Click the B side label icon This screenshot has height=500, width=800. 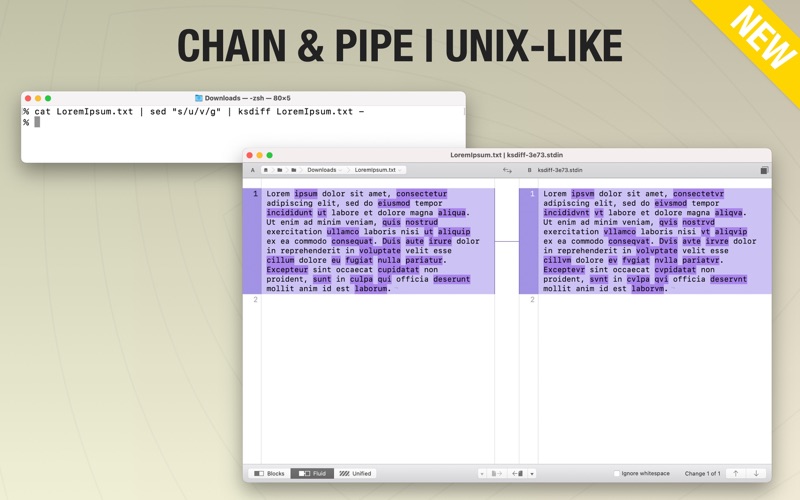tap(529, 170)
